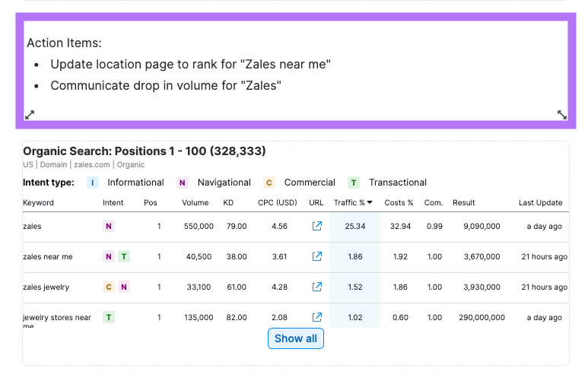Click the CPC value 4.56

[x=279, y=226]
